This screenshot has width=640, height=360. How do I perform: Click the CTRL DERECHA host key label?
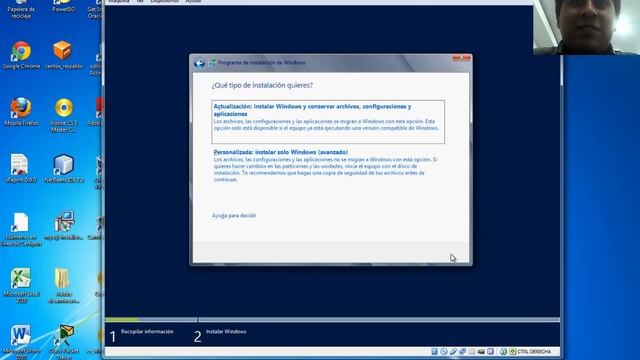point(534,351)
